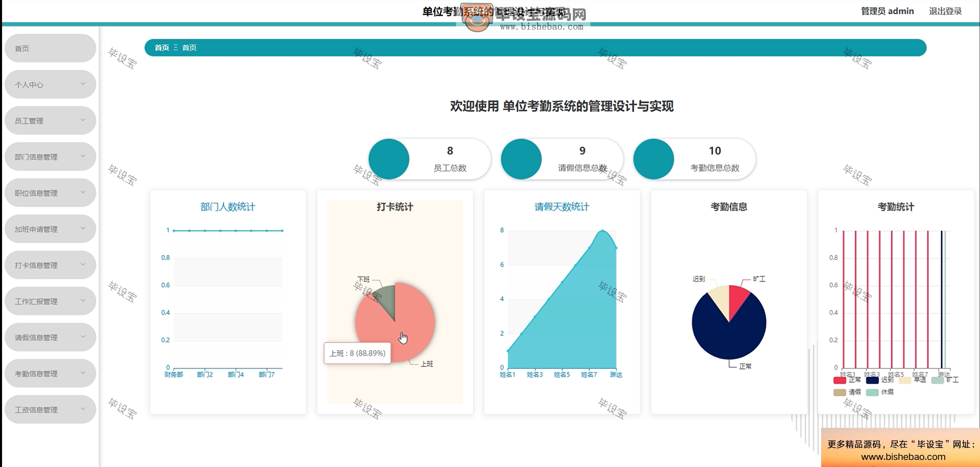980x467 pixels.
Task: Expand the 工作汇报管理 chevron
Action: pyautogui.click(x=83, y=300)
